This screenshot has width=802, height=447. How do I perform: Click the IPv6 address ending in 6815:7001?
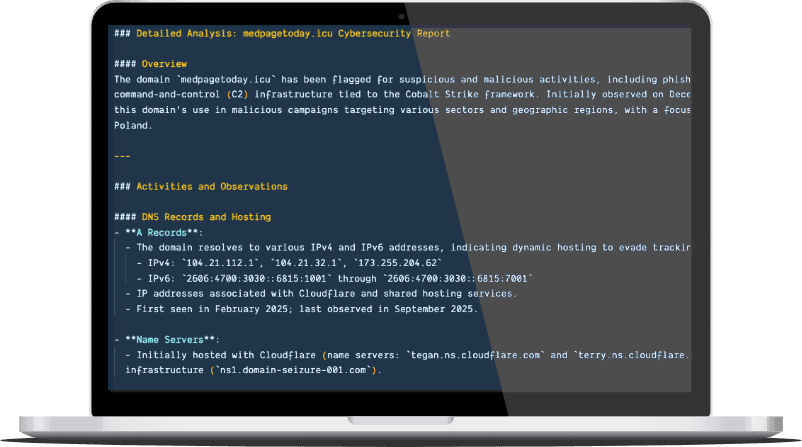458,278
